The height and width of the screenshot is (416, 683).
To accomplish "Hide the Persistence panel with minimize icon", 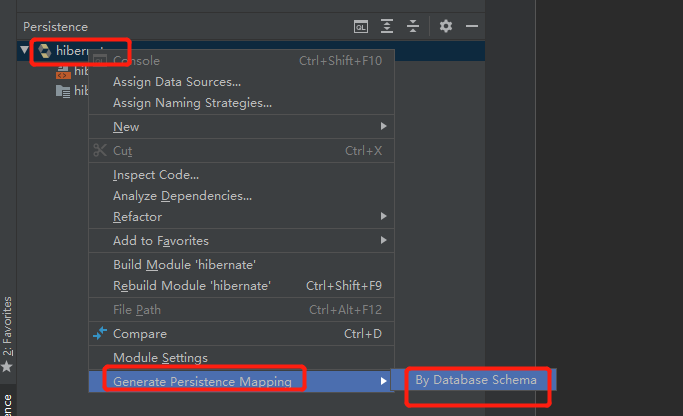I will (472, 27).
